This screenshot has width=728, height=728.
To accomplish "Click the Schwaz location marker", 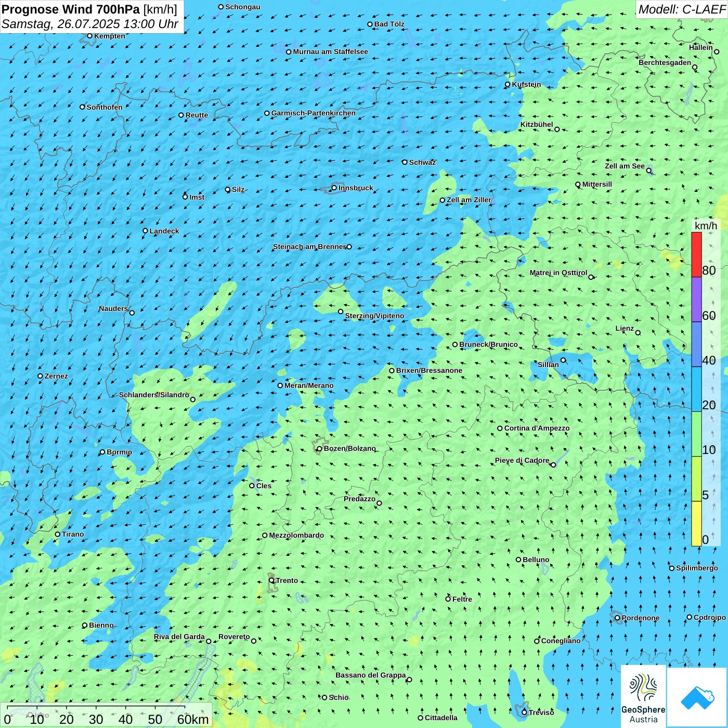I will [x=405, y=162].
